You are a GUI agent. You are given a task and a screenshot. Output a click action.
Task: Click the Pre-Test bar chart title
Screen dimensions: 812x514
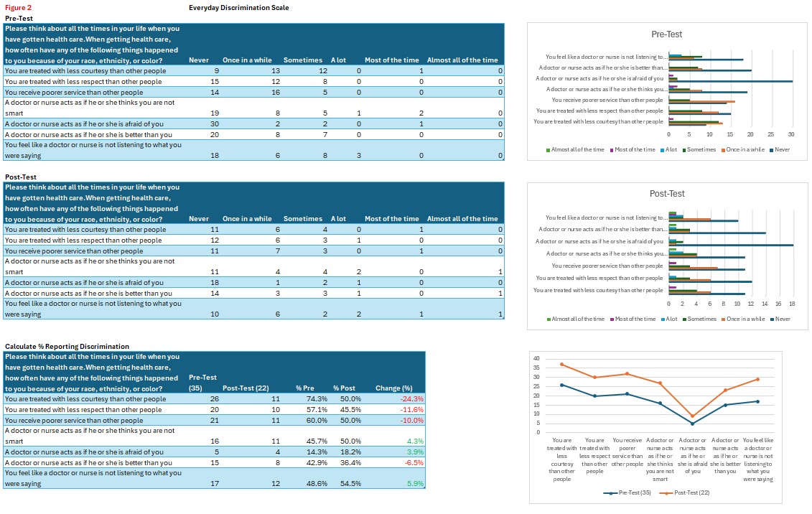click(x=666, y=34)
